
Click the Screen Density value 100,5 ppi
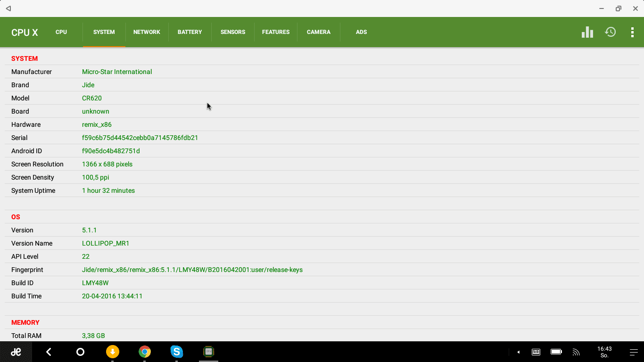[96, 177]
